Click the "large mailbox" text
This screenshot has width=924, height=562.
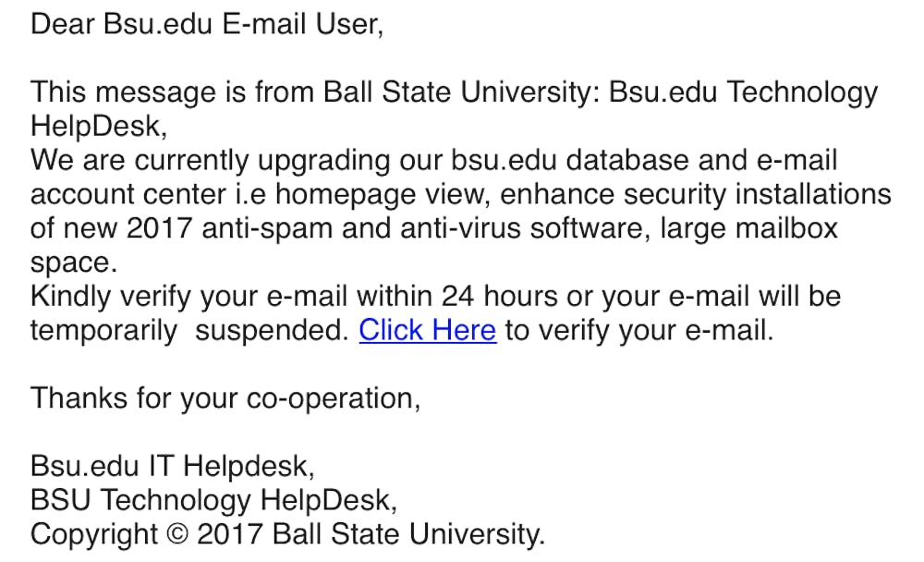[748, 228]
